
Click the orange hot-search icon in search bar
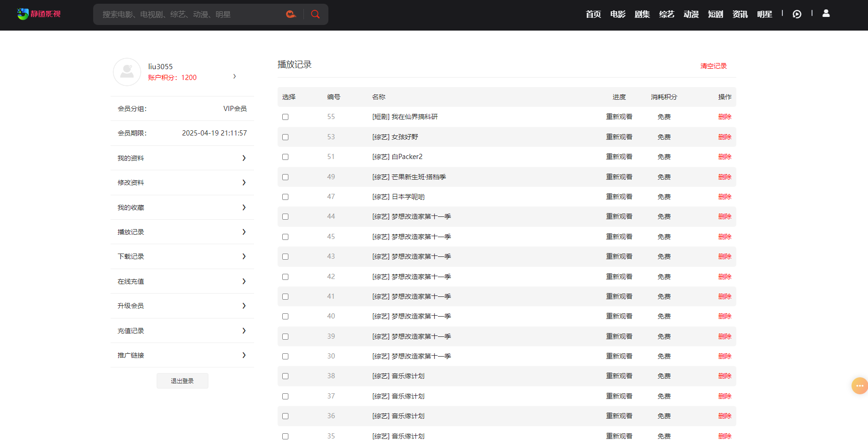pos(291,14)
